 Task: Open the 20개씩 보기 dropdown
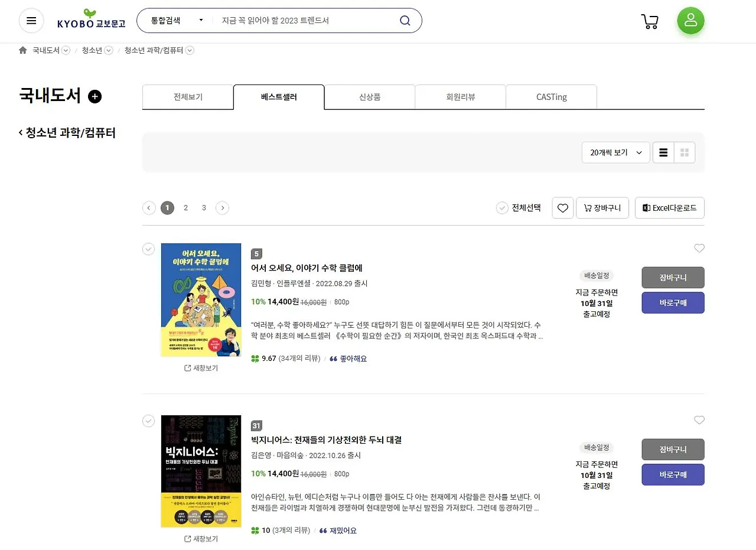tap(615, 152)
